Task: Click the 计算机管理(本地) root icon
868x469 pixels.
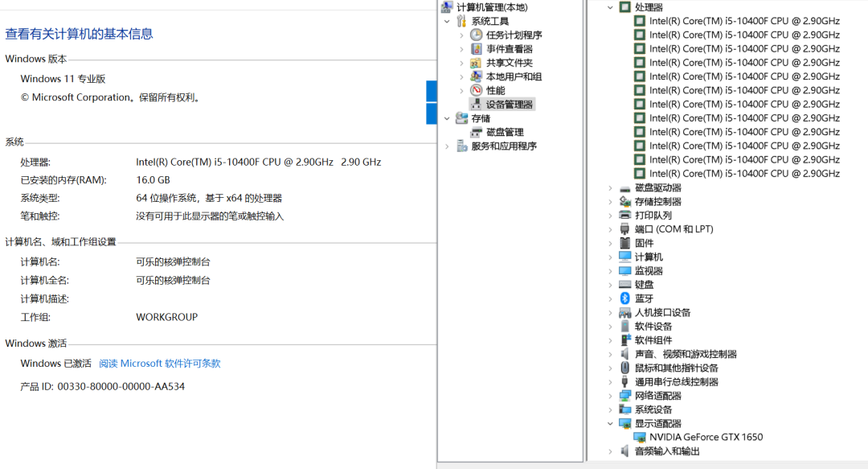Action: [448, 6]
